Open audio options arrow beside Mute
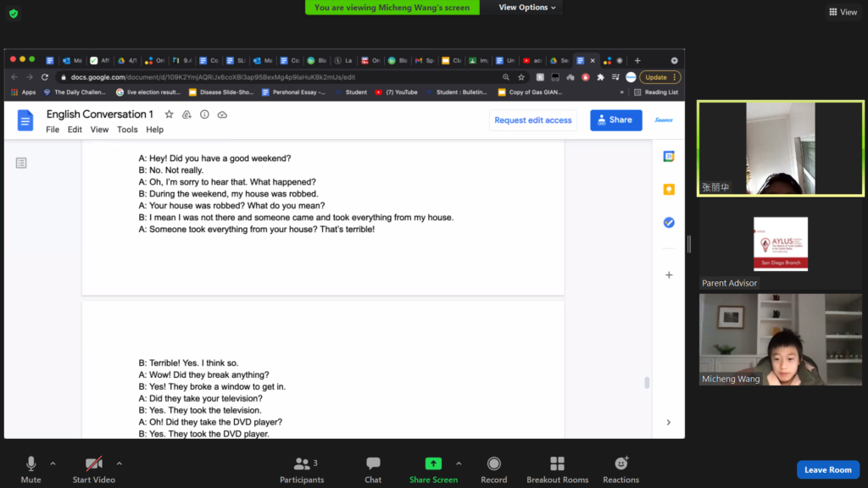 tap(53, 463)
